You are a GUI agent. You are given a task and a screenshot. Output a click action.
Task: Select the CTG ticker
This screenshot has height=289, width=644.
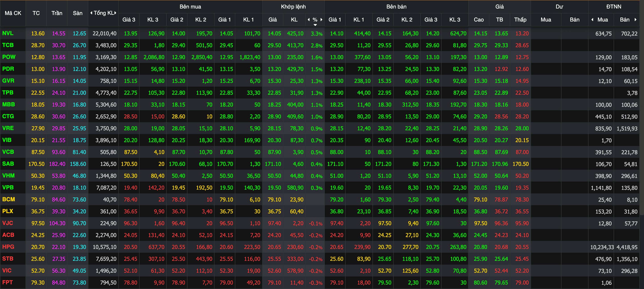pyautogui.click(x=8, y=116)
